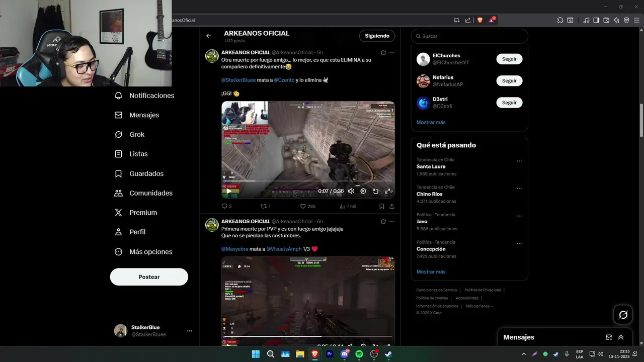Screen dimensions: 644x362
Task: Click the Siguiendo button
Action: tap(377, 36)
